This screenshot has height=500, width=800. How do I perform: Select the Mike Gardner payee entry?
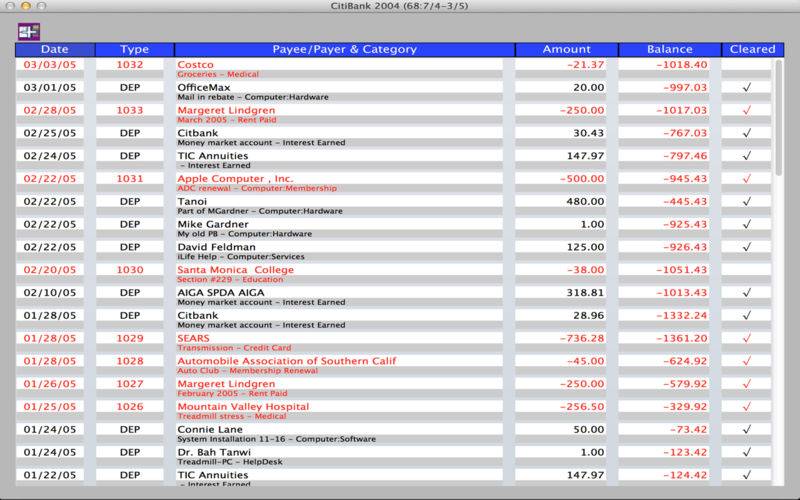coord(213,224)
